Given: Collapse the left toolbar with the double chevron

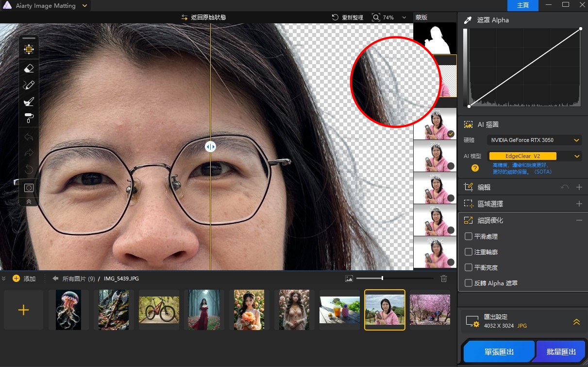Looking at the screenshot, I should click(x=29, y=201).
